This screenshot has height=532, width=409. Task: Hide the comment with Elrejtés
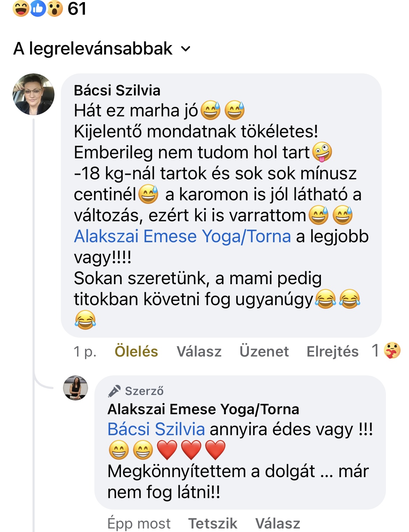coord(332,351)
